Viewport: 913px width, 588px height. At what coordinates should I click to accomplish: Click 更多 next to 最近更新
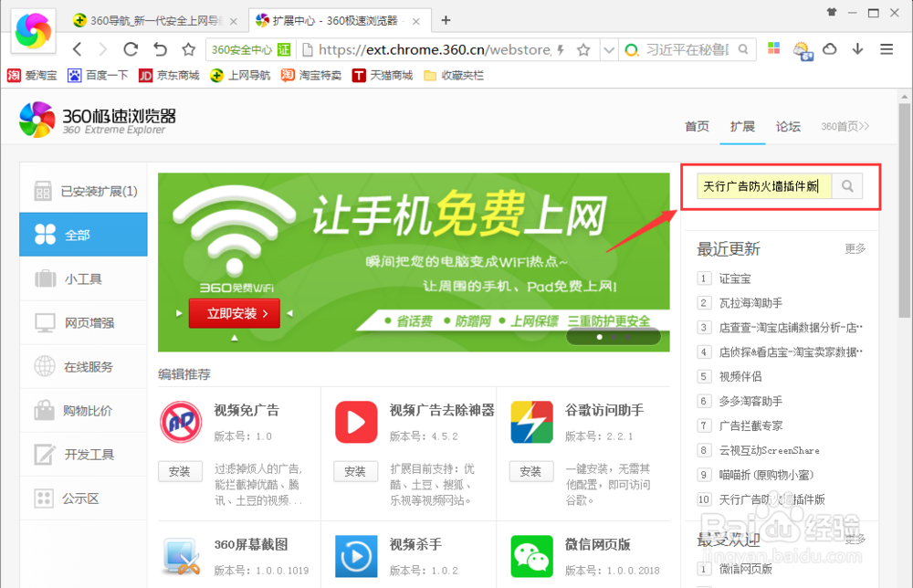(x=855, y=249)
